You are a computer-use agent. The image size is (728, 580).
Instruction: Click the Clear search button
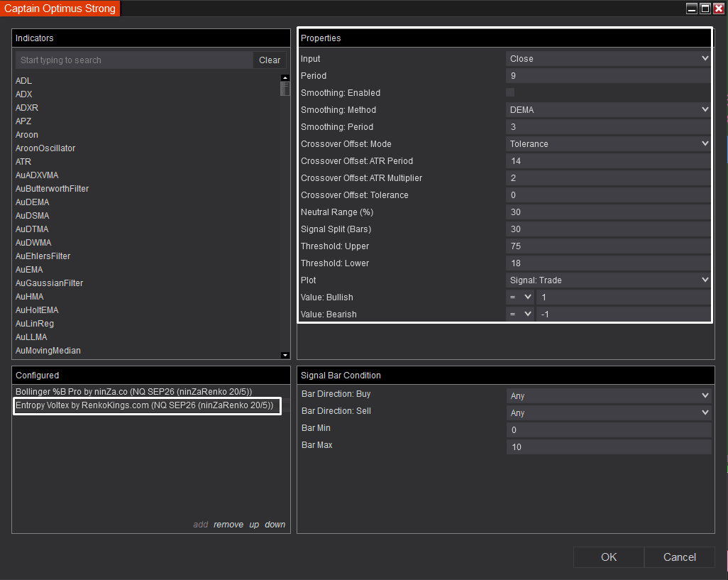pos(270,60)
